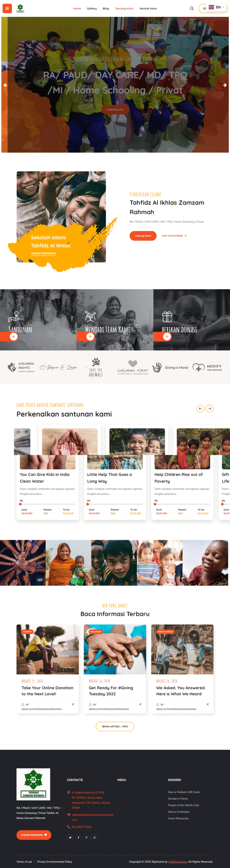Go to next hero slide arrow

pos(225,85)
